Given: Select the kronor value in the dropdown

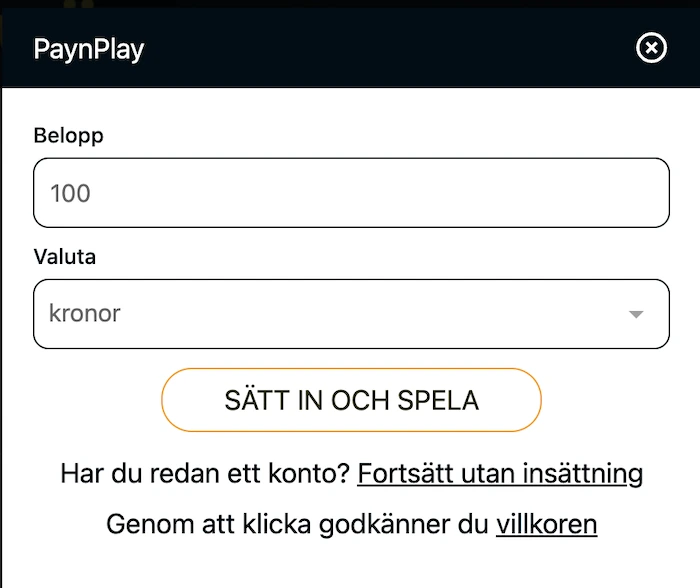Looking at the screenshot, I should tap(85, 314).
